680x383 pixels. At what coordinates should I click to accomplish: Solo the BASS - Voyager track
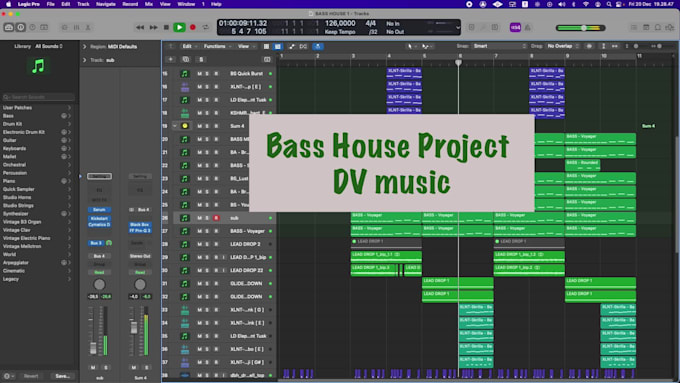[207, 231]
